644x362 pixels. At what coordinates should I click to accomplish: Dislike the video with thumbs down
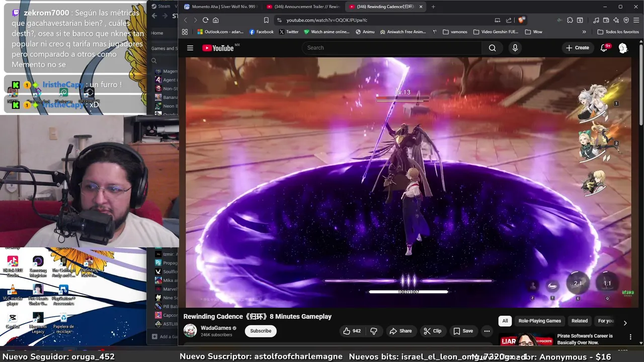(x=373, y=331)
